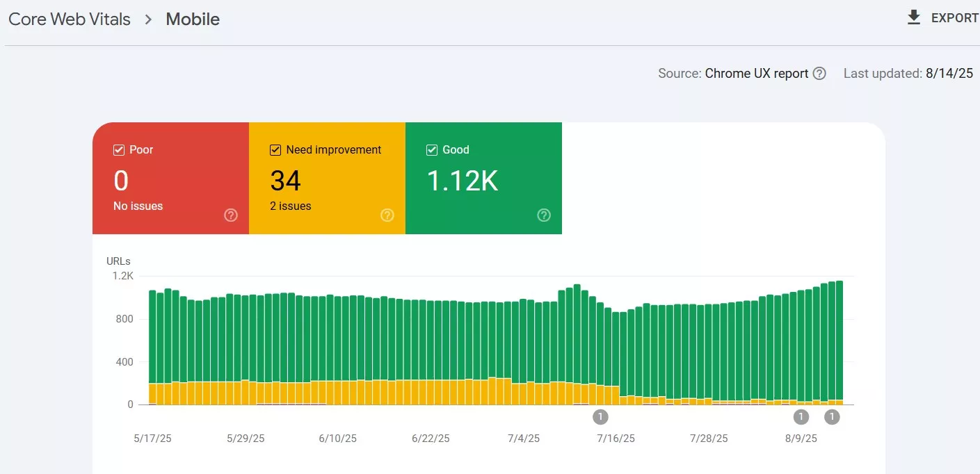Disable the Good checkbox
980x474 pixels.
click(x=432, y=150)
